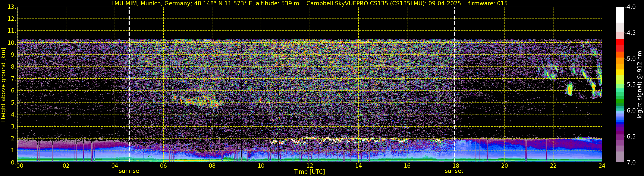
Task: Click the height axis tick "0."
Action: pyautogui.click(x=13, y=162)
